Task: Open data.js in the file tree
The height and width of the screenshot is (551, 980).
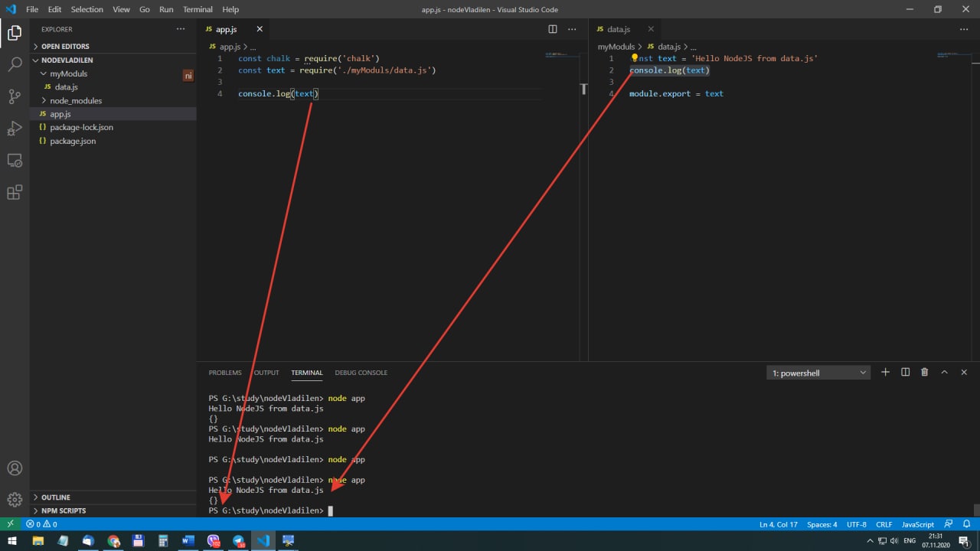Action: coord(113,87)
